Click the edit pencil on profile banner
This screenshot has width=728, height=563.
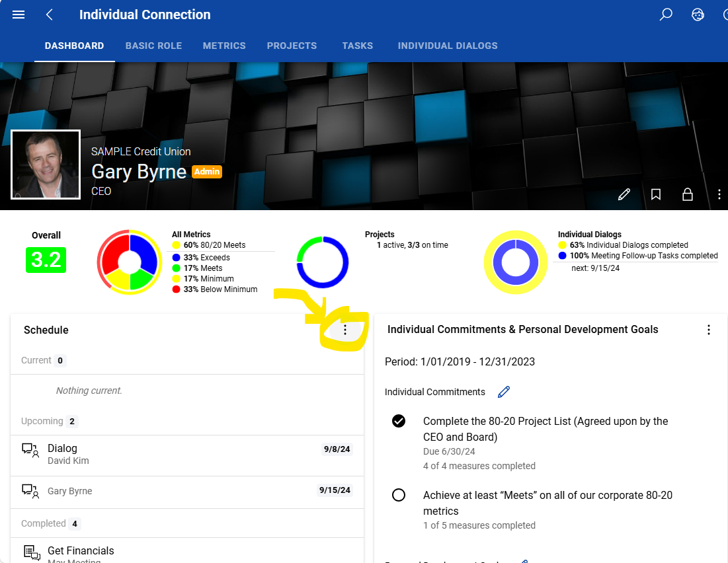[x=624, y=194]
